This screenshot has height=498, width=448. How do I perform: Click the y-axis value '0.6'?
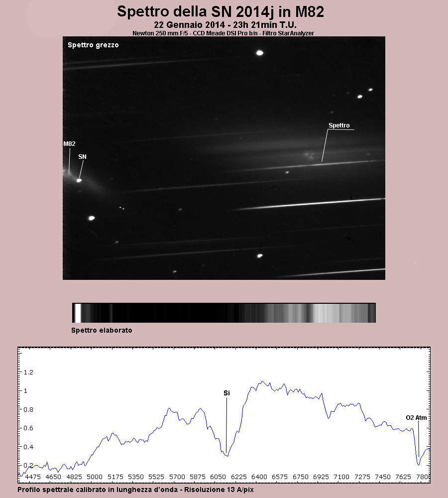tap(28, 428)
